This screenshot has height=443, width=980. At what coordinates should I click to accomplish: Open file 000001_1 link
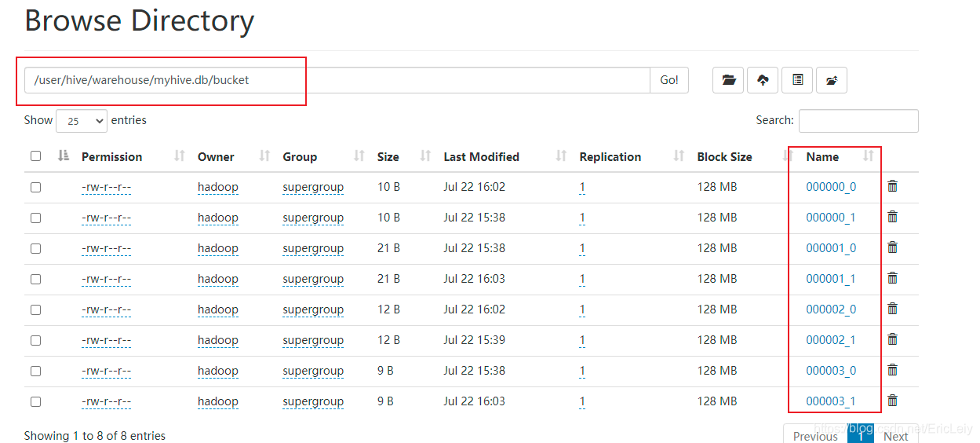[x=831, y=279]
